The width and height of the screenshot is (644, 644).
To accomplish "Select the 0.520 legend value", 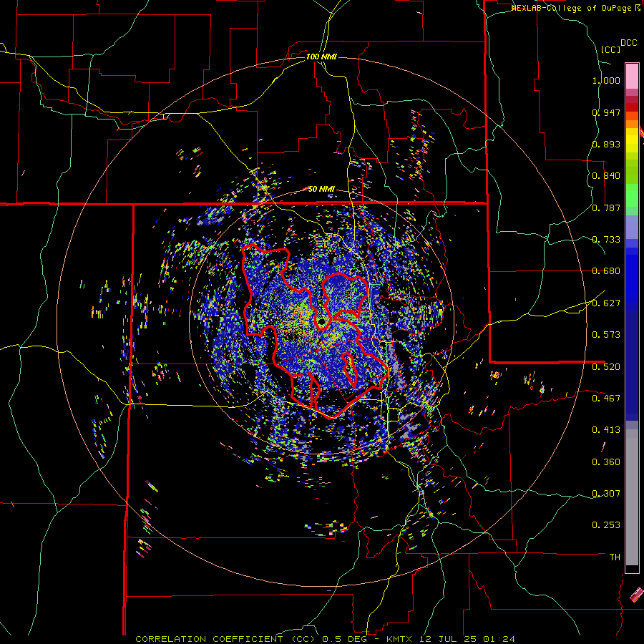I will (606, 367).
